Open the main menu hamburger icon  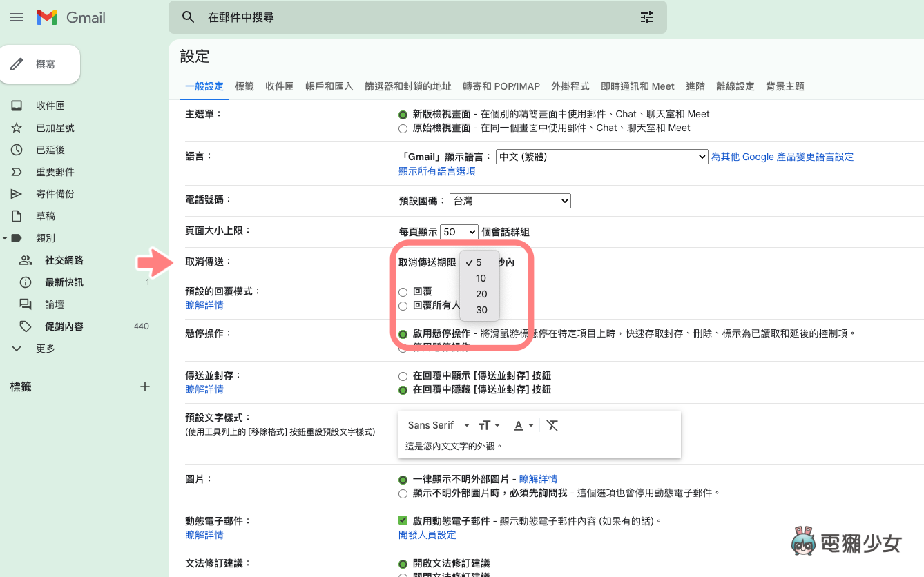(x=17, y=17)
